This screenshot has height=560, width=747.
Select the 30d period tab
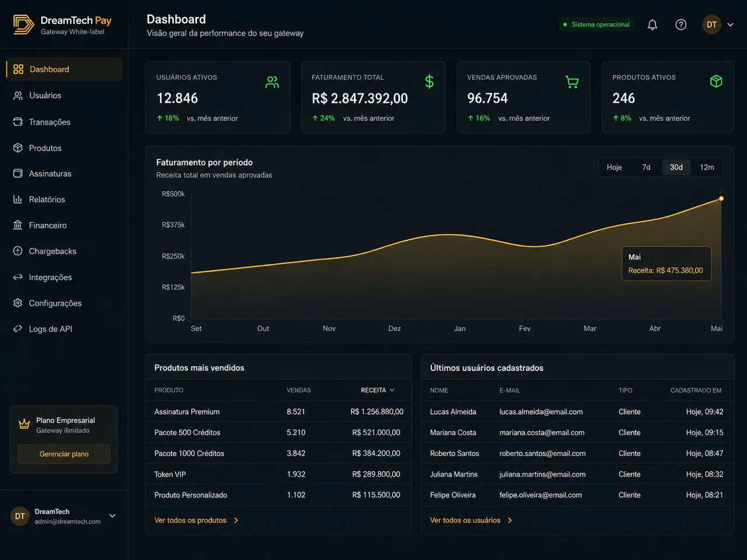click(x=676, y=167)
